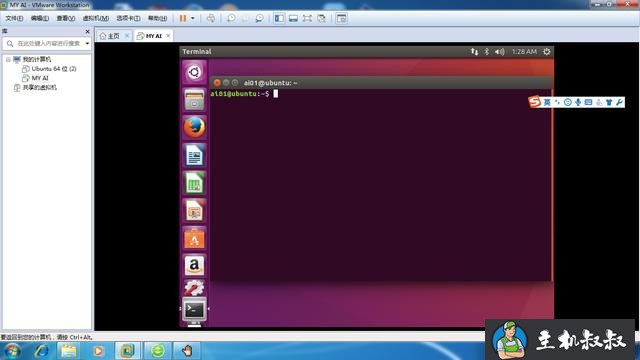640x360 pixels.
Task: Toggle the library sidebar view icon
Action: (x=279, y=18)
